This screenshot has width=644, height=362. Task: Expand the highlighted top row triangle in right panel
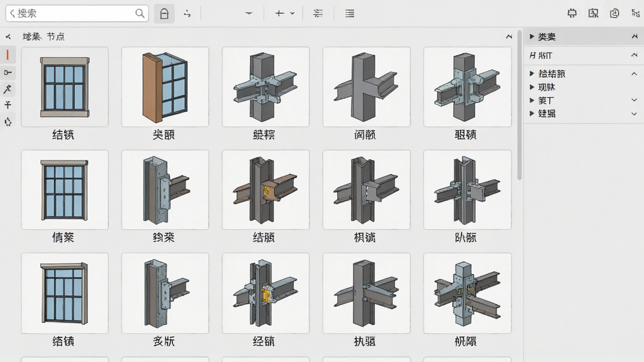pos(532,37)
